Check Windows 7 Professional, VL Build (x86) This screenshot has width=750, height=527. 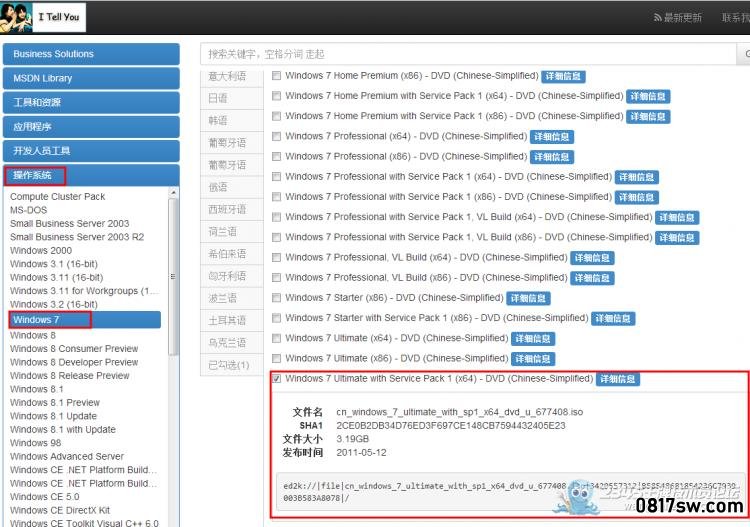(276, 277)
